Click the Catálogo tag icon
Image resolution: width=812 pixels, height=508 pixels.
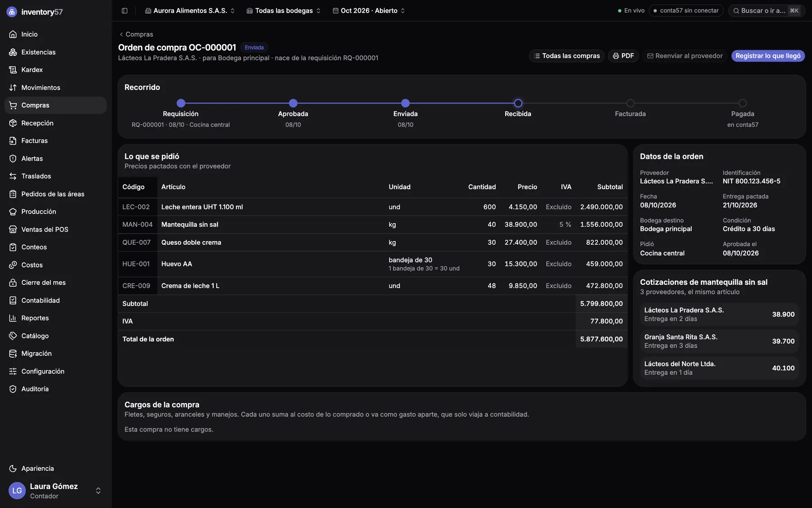pos(13,336)
